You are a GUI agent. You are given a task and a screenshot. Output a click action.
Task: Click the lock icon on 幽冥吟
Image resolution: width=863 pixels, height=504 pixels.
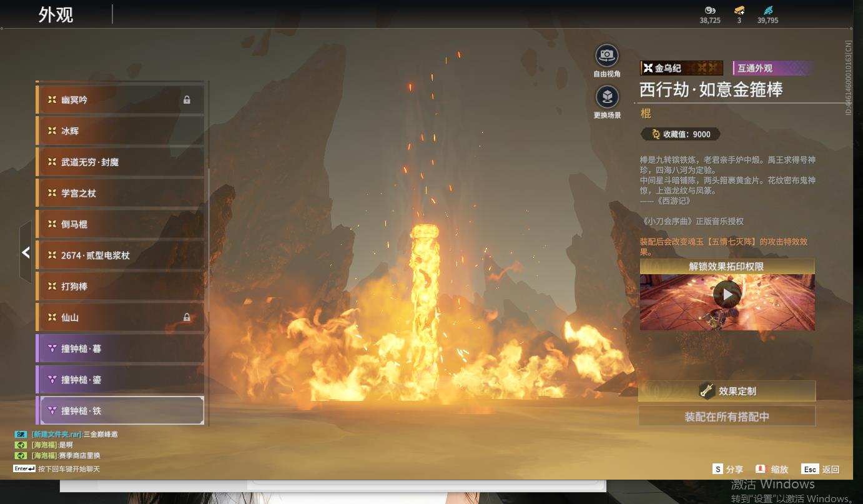click(187, 100)
